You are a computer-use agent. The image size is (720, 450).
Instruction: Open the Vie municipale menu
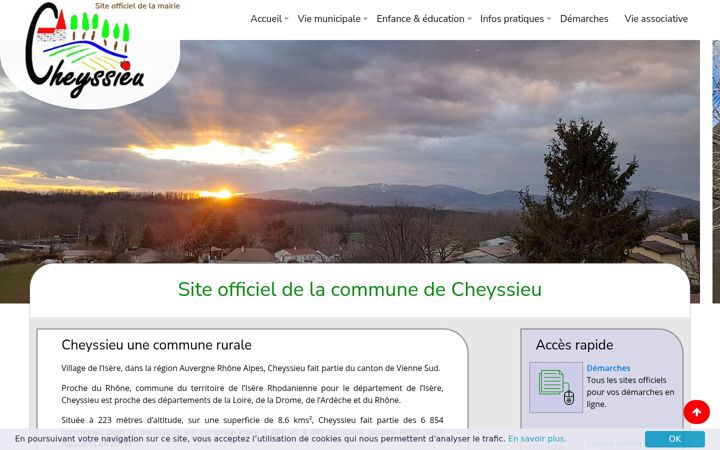coord(329,19)
